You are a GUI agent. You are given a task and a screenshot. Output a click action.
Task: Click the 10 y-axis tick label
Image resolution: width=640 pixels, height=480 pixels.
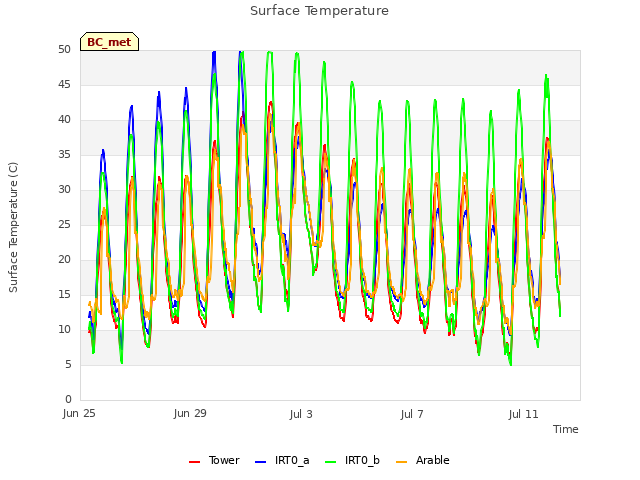[x=64, y=330]
